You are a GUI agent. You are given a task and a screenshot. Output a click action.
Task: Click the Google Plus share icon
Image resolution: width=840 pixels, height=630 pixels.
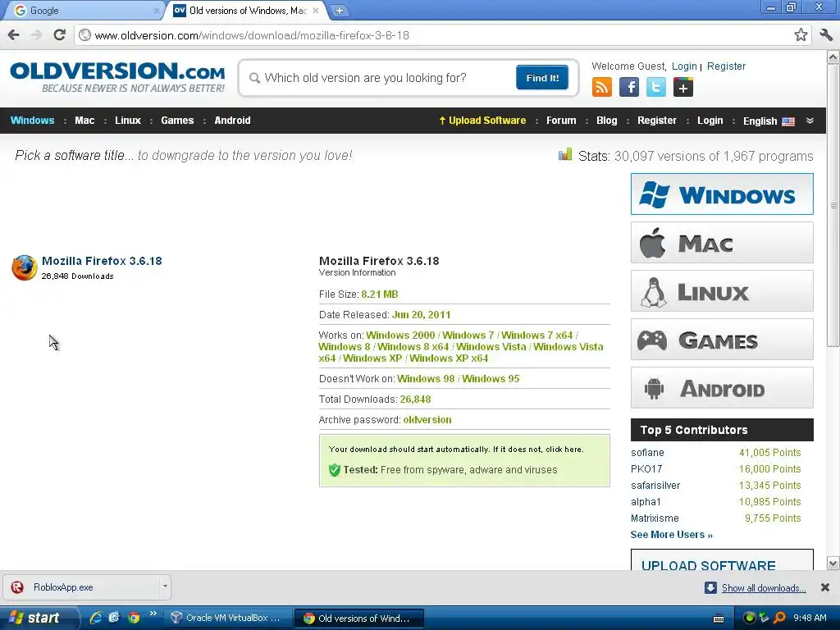683,87
